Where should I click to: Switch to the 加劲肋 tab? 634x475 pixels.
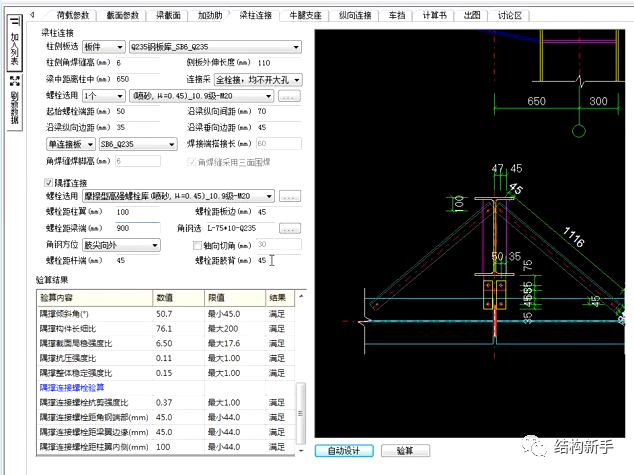coord(210,15)
